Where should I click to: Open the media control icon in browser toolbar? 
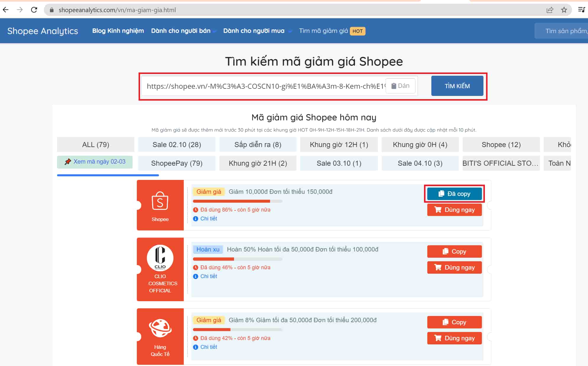(x=581, y=10)
